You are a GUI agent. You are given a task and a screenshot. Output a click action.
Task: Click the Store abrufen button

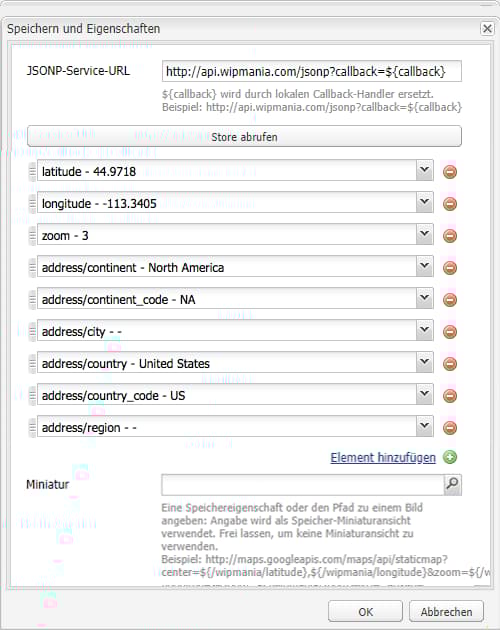pos(244,137)
